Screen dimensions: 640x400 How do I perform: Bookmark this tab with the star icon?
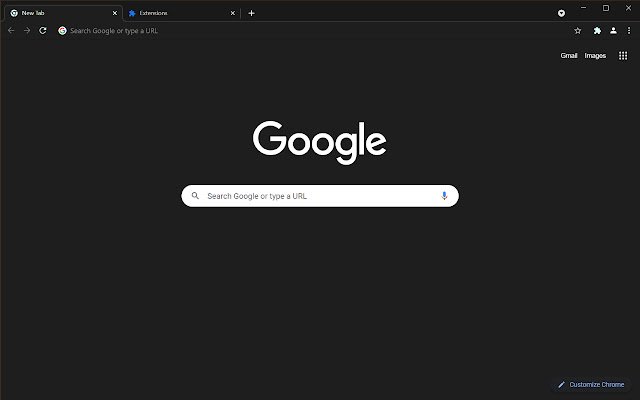click(x=578, y=31)
